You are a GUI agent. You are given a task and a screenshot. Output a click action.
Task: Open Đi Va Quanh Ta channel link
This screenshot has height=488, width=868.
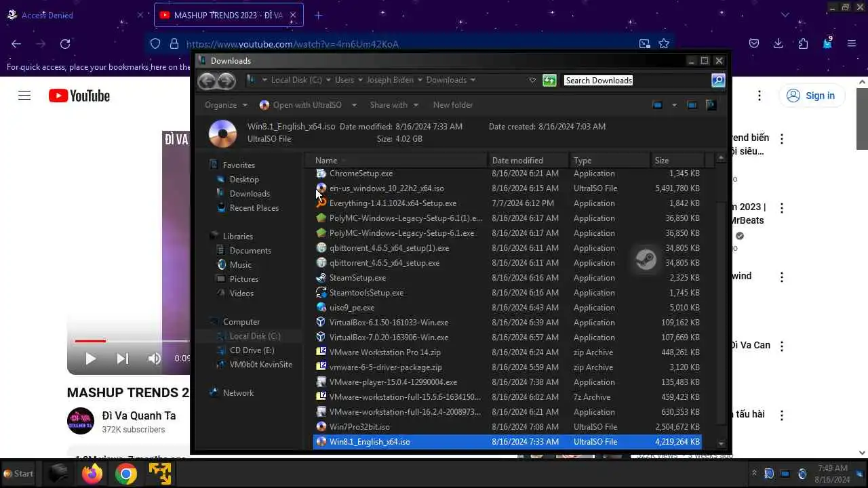click(x=139, y=415)
